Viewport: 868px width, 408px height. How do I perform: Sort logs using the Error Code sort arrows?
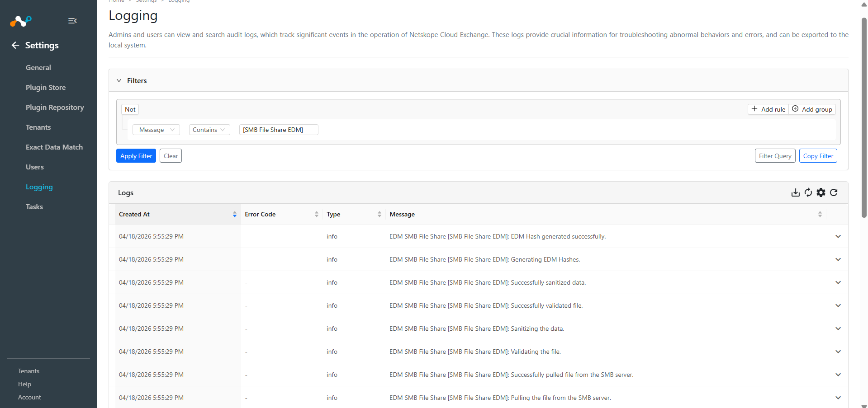click(x=317, y=215)
